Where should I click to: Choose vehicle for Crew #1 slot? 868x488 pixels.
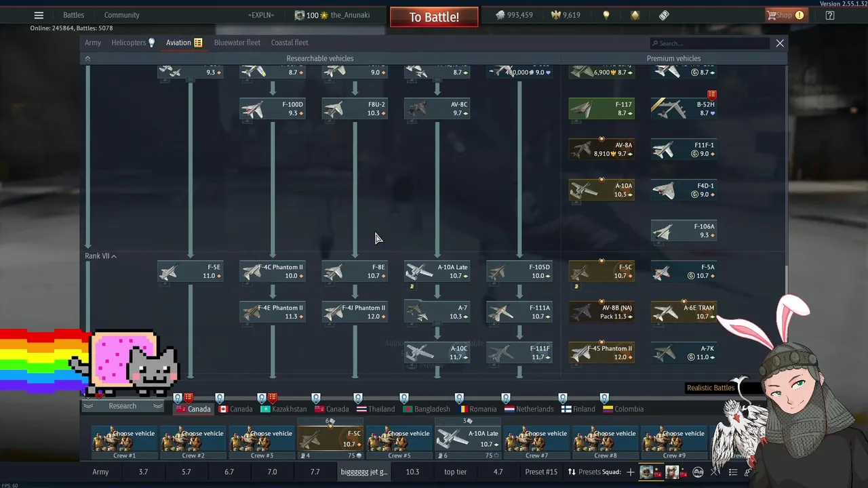[124, 442]
